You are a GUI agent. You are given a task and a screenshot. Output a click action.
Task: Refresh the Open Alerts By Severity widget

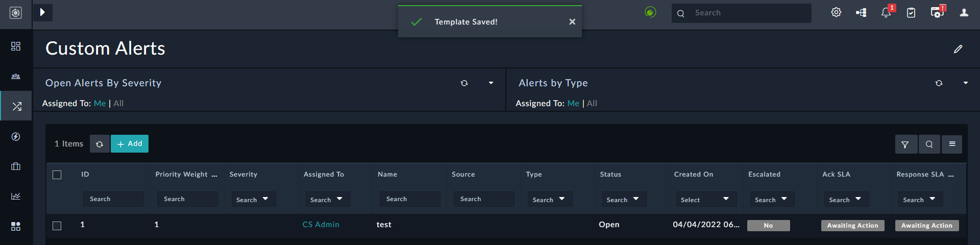click(464, 83)
